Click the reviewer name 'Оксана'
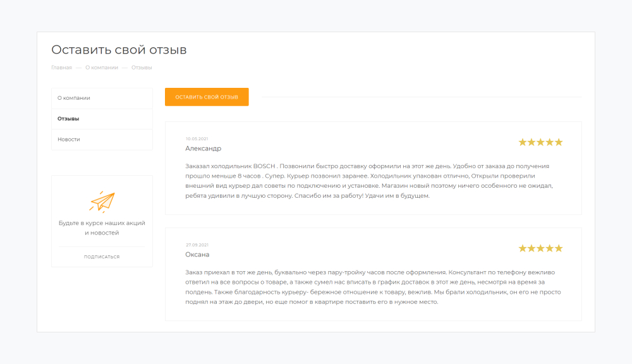Image resolution: width=632 pixels, height=364 pixels. click(x=197, y=255)
